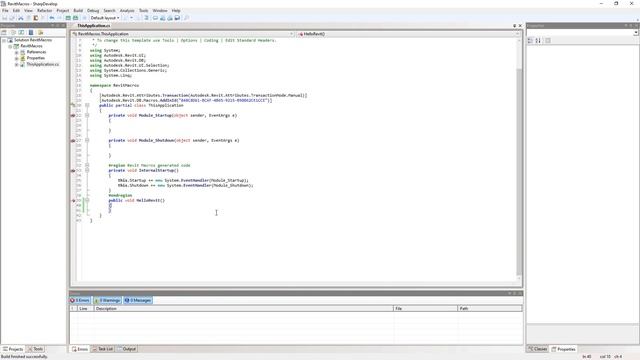The width and height of the screenshot is (640, 360).
Task: Switch to the Errors tab at bottom
Action: coord(80,349)
